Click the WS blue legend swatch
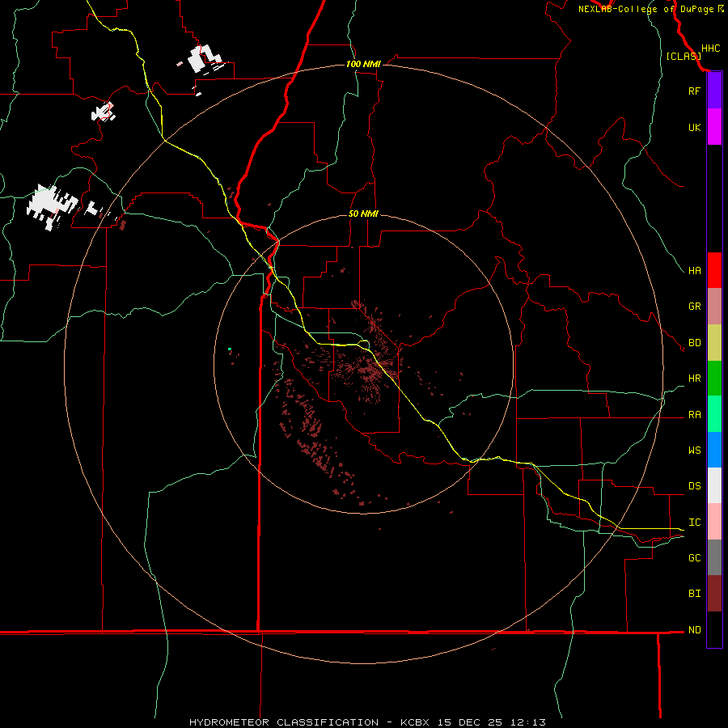The width and height of the screenshot is (728, 728). click(x=714, y=450)
